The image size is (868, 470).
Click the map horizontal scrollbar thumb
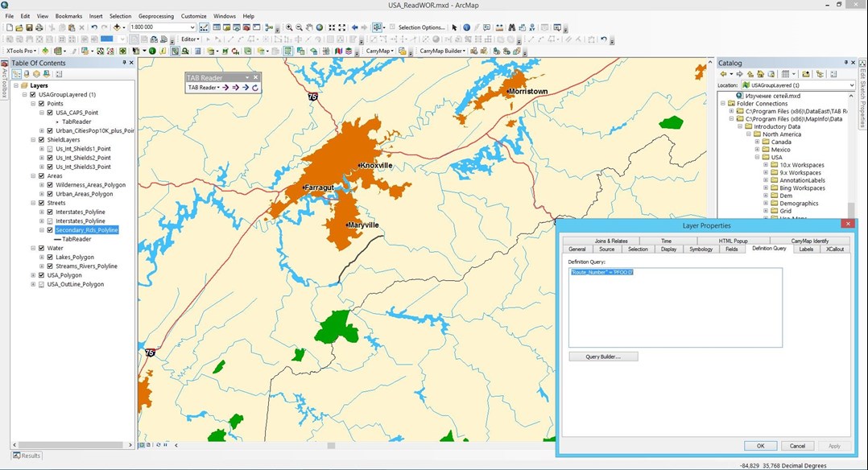tap(331, 445)
